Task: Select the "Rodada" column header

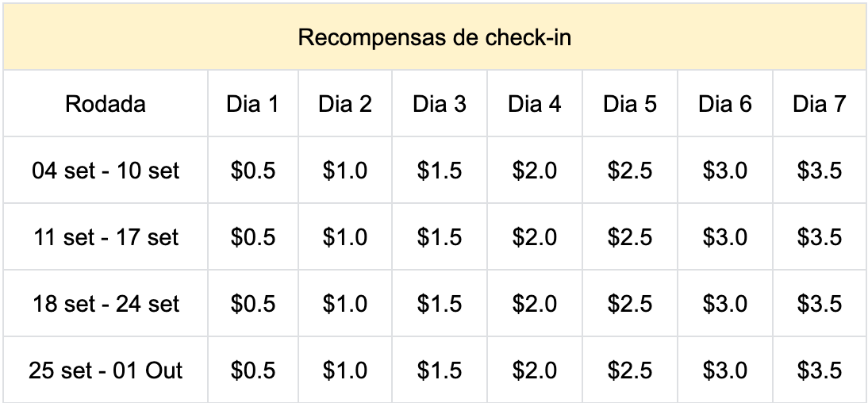Action: click(106, 104)
